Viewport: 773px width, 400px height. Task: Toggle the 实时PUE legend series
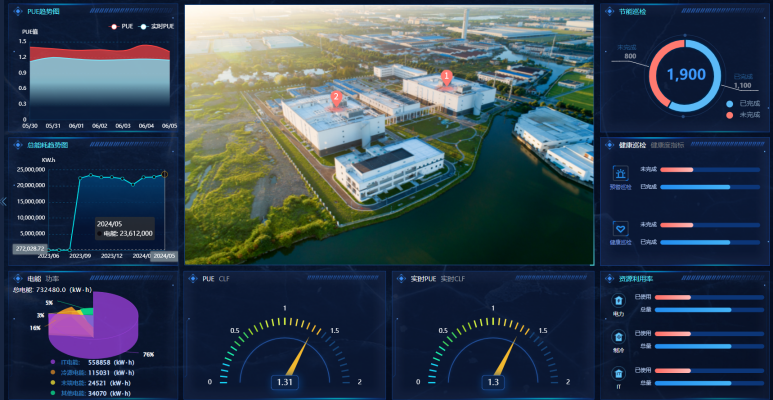point(156,26)
